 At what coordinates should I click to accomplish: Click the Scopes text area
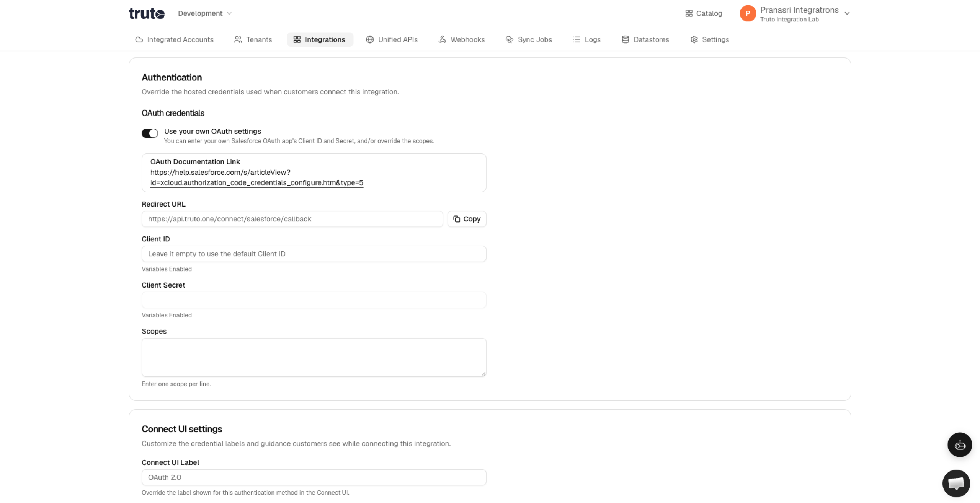coord(314,357)
